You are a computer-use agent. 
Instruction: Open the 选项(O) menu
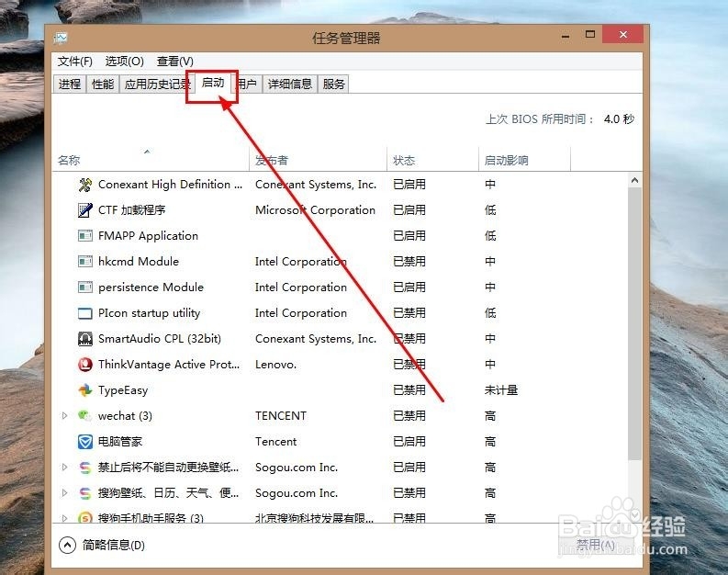click(x=124, y=62)
